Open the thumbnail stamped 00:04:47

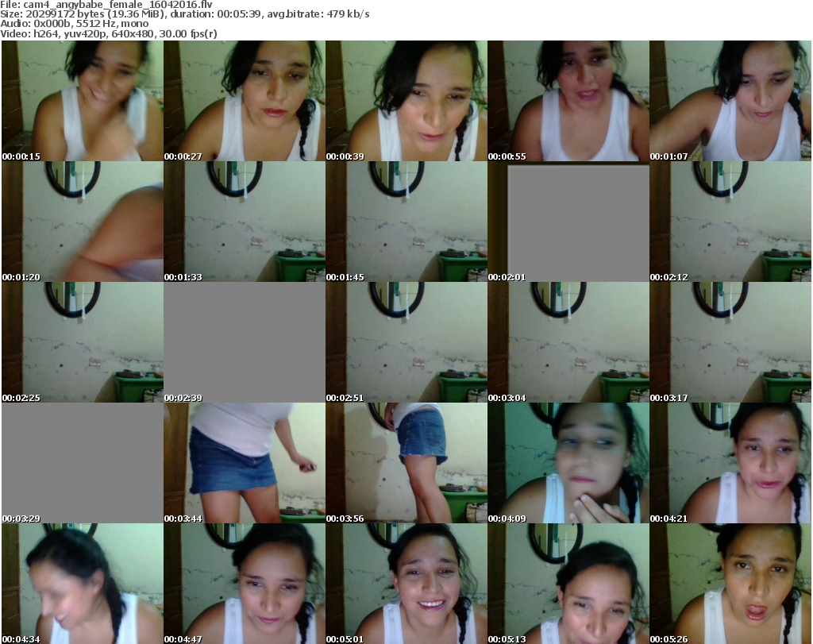click(245, 584)
